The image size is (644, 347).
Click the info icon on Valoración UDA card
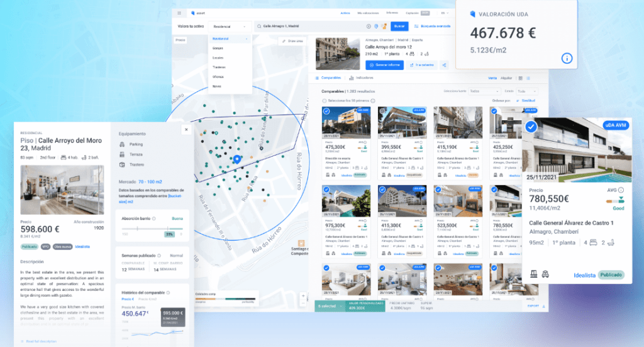[x=567, y=59]
